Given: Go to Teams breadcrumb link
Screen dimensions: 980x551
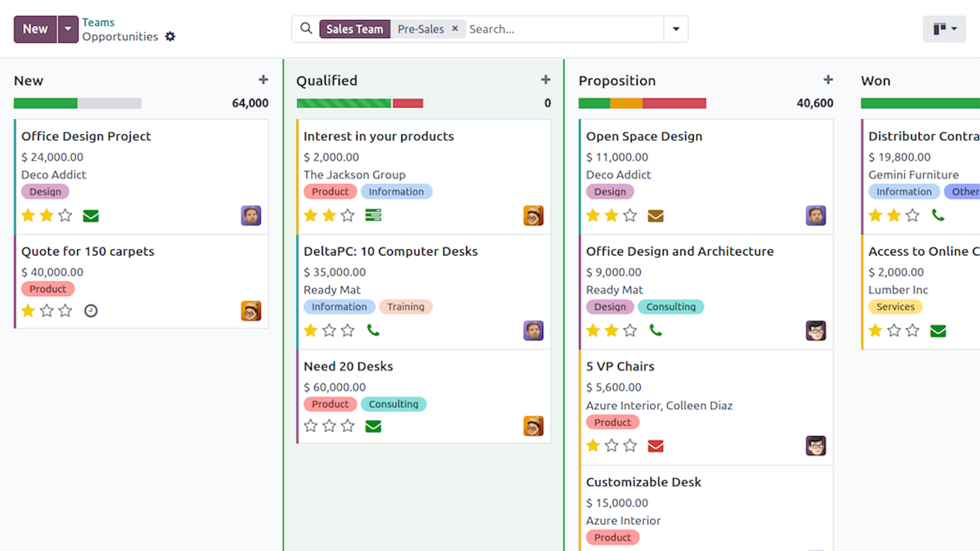Looking at the screenshot, I should coord(98,22).
